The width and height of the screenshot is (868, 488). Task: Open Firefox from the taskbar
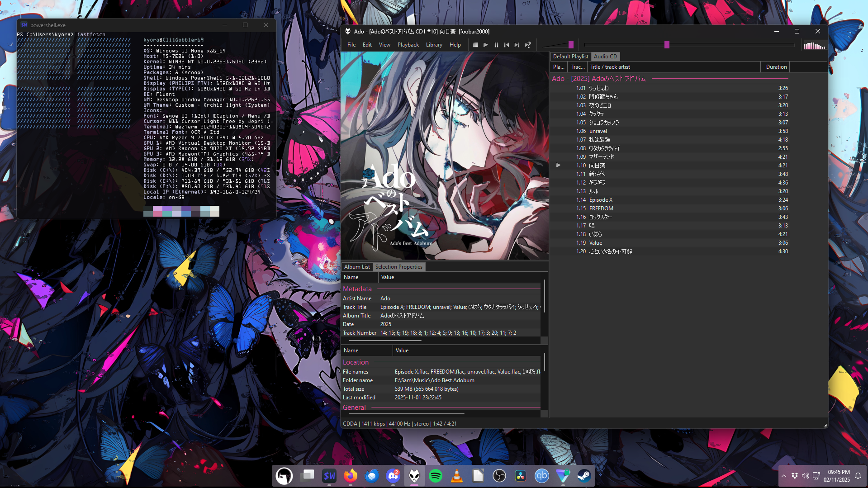(x=351, y=476)
